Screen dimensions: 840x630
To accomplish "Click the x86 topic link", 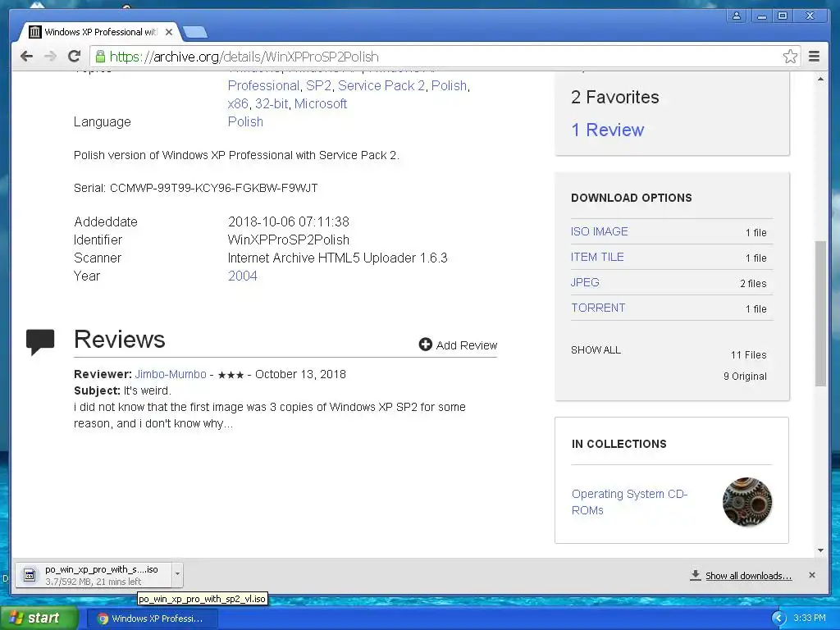I will click(x=238, y=103).
